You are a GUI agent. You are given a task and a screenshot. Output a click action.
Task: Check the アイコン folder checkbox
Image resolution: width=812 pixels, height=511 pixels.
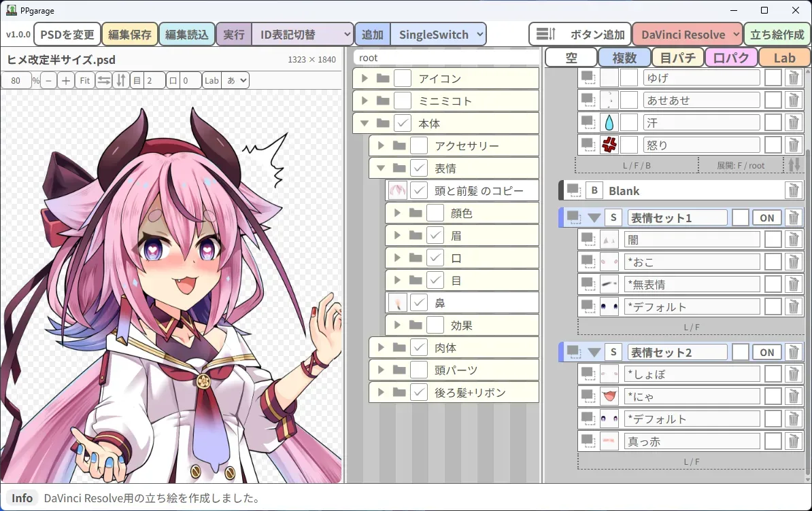403,78
